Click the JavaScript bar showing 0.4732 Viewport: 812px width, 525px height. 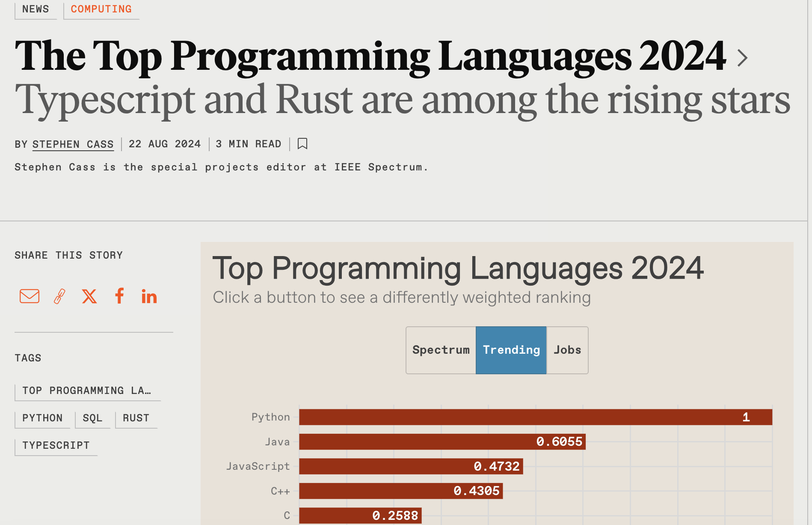pos(411,466)
